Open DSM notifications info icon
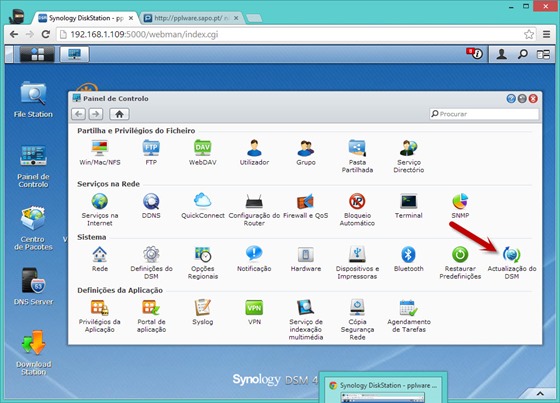The height and width of the screenshot is (403, 560). pyautogui.click(x=475, y=54)
